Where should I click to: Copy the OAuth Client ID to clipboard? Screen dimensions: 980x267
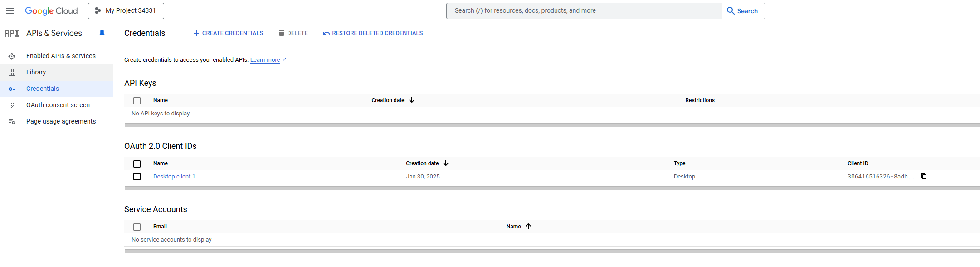(924, 177)
